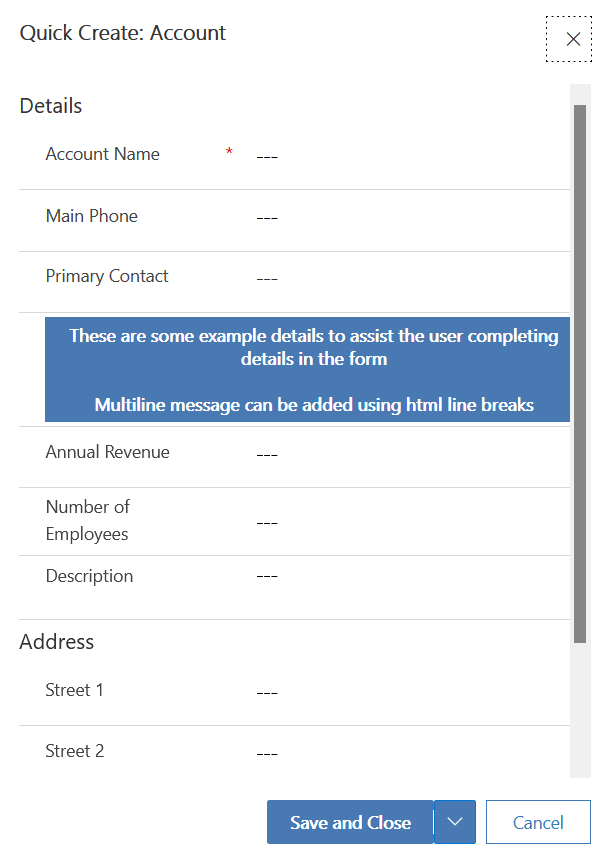Select the Street 1 address field

(400, 692)
